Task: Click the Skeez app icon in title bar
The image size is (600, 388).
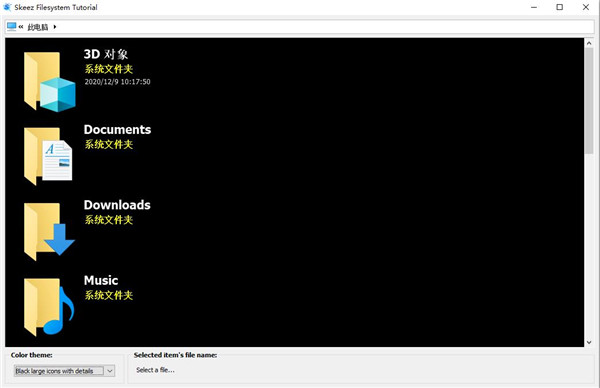Action: click(x=7, y=7)
